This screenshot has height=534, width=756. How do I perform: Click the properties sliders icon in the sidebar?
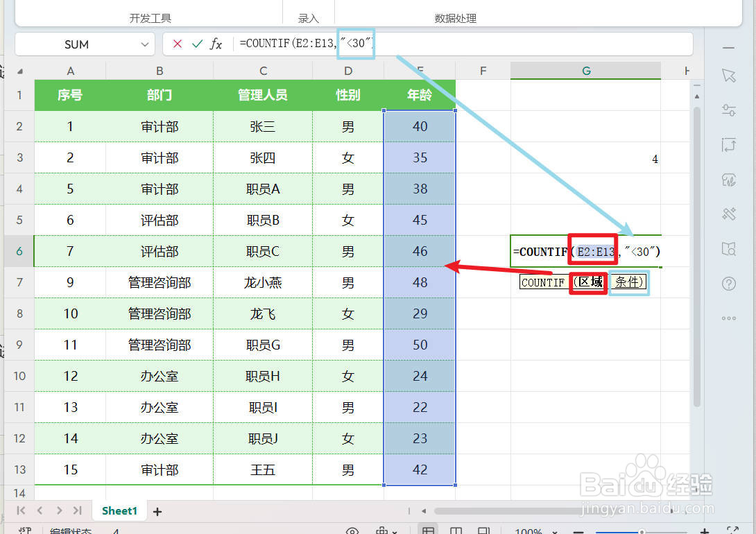click(729, 110)
